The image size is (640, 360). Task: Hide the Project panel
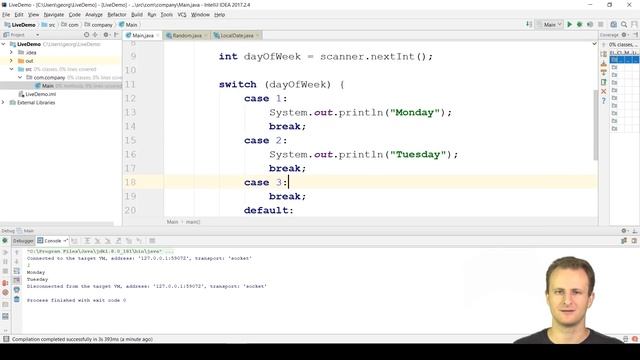click(116, 35)
